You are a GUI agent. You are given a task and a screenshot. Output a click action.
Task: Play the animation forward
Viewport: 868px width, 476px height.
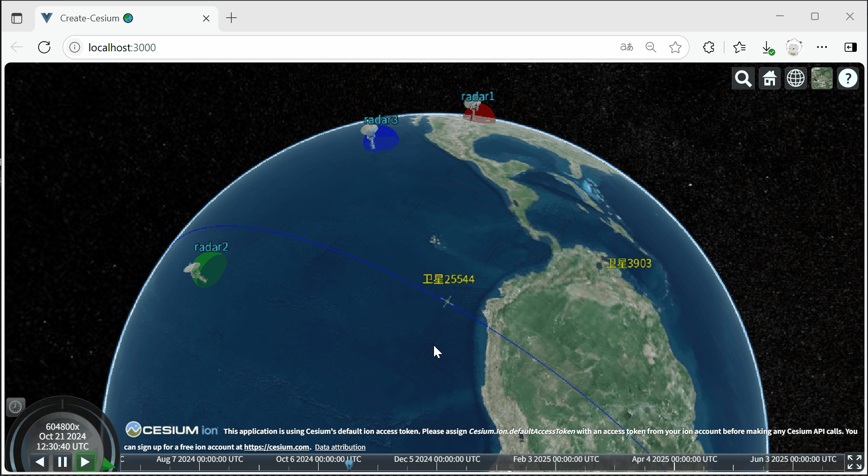click(x=85, y=462)
